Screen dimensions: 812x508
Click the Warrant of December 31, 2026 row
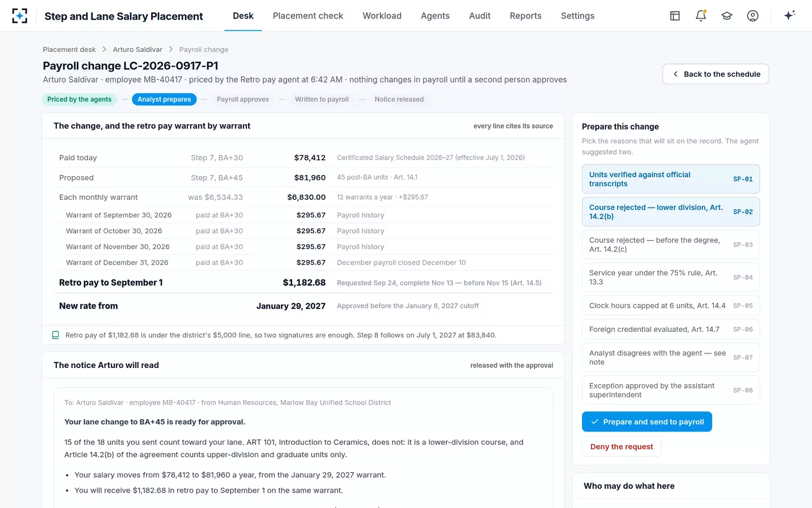(304, 262)
